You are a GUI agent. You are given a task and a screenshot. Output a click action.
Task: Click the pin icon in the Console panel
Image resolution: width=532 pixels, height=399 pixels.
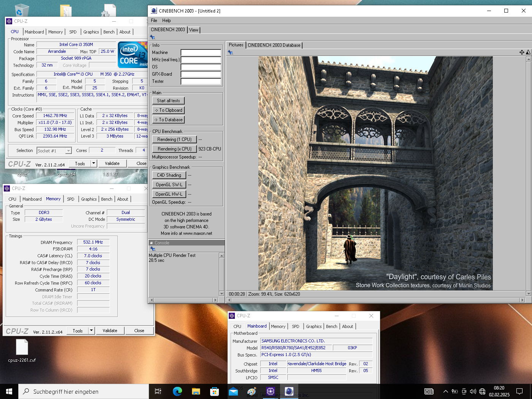[153, 249]
